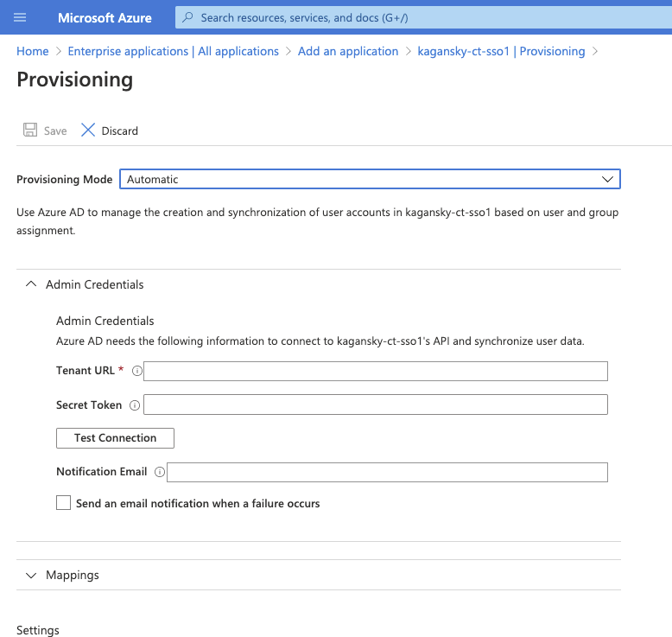Focus the Secret Token input field

coord(376,404)
